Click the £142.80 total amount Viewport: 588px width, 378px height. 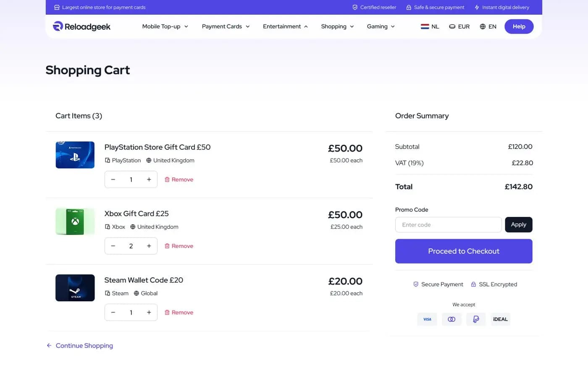click(x=518, y=187)
